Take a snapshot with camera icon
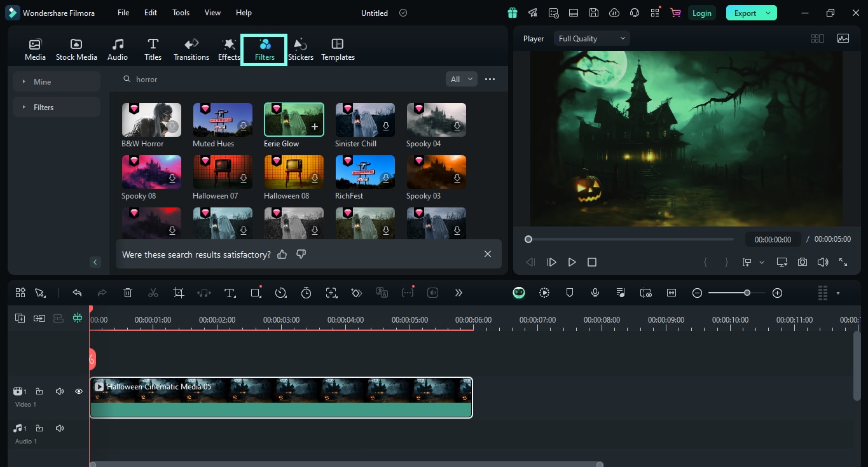The height and width of the screenshot is (467, 868). (803, 262)
